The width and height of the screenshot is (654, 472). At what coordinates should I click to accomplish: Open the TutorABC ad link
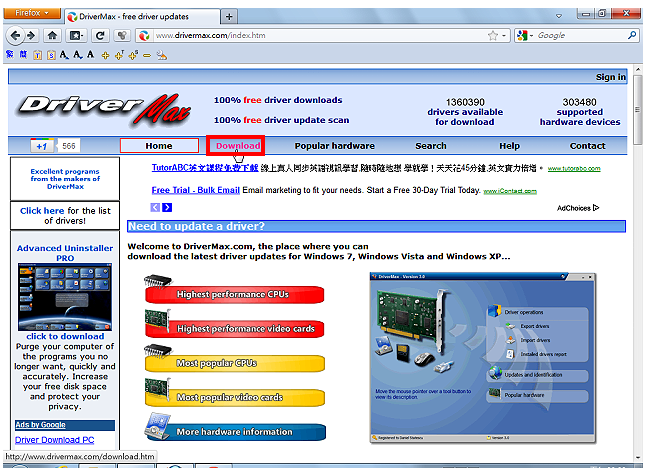coord(205,168)
